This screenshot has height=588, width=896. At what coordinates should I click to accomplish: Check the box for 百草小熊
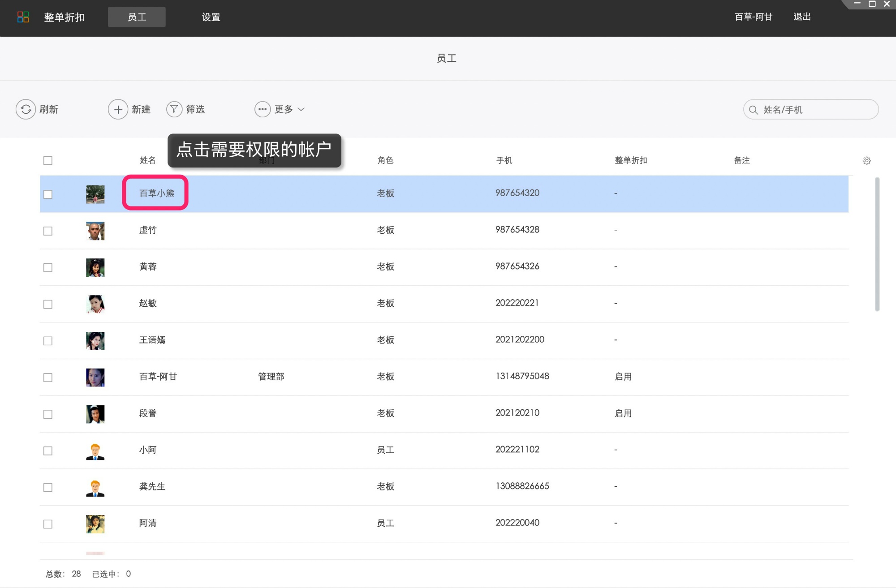coord(48,194)
